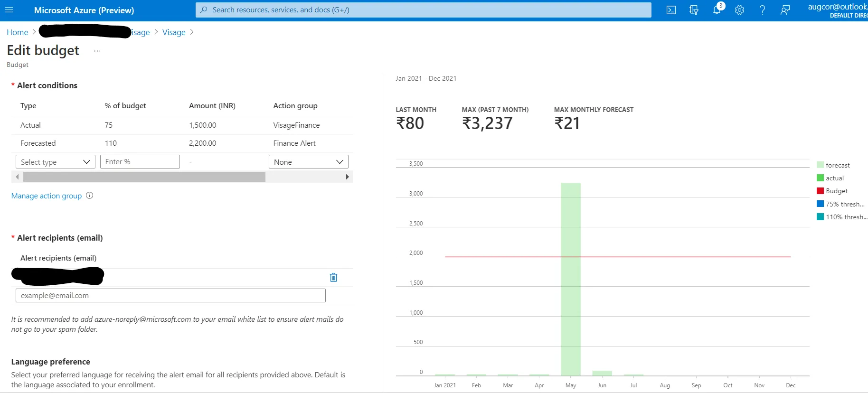Click info icon beside Manage action group
This screenshot has width=868, height=393.
[89, 196]
